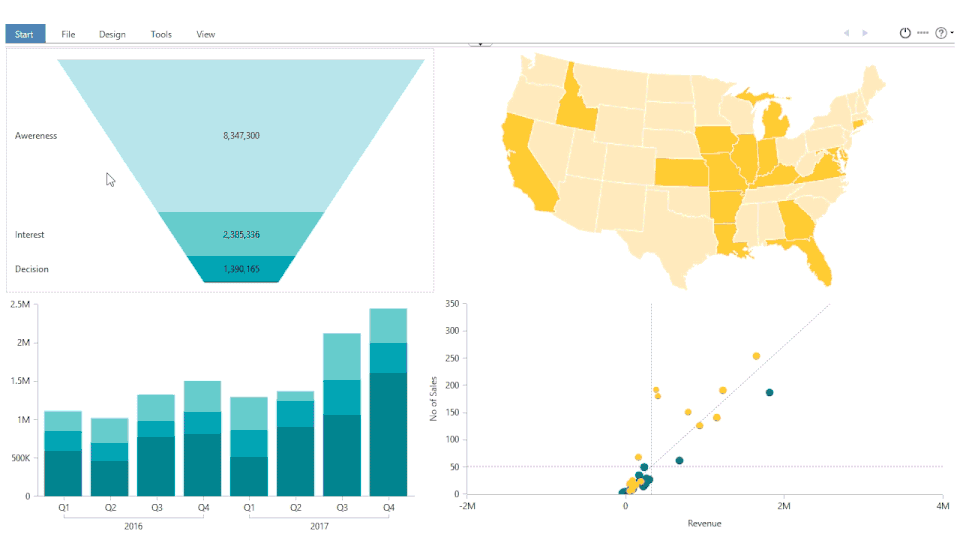Click the 2017 Q4 bar's dark bottom segment
Screen dimensions: 960x540
tap(388, 435)
